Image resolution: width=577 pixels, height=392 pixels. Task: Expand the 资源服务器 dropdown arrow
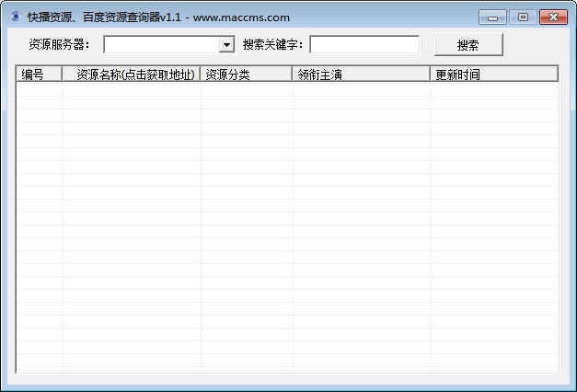pos(226,45)
